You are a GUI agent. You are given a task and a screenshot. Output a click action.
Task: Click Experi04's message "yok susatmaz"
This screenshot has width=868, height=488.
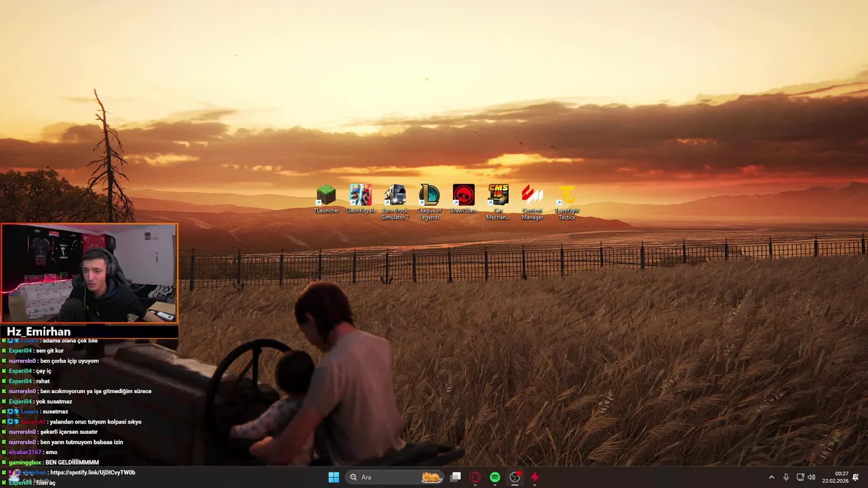[x=54, y=401]
